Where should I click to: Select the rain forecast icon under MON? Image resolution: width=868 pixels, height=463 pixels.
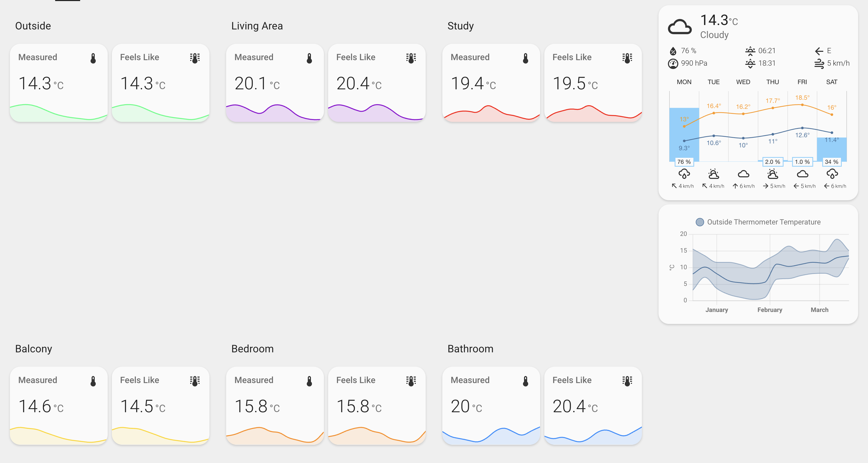(684, 174)
